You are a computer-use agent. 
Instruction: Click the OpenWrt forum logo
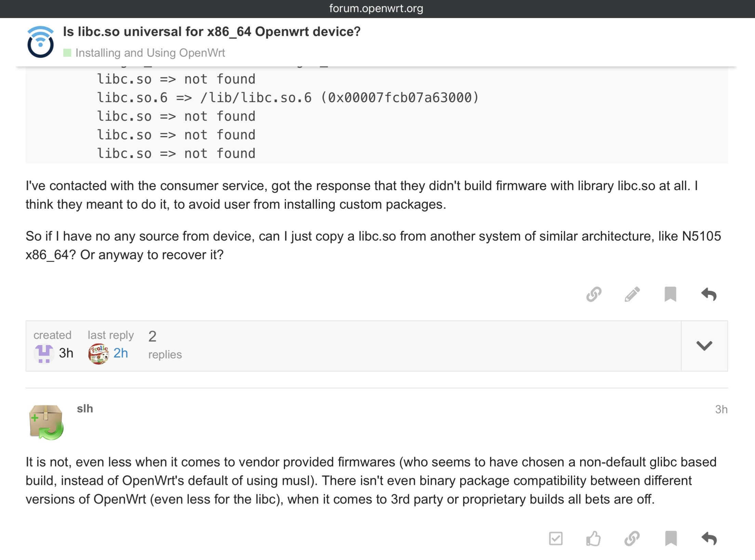pyautogui.click(x=40, y=42)
